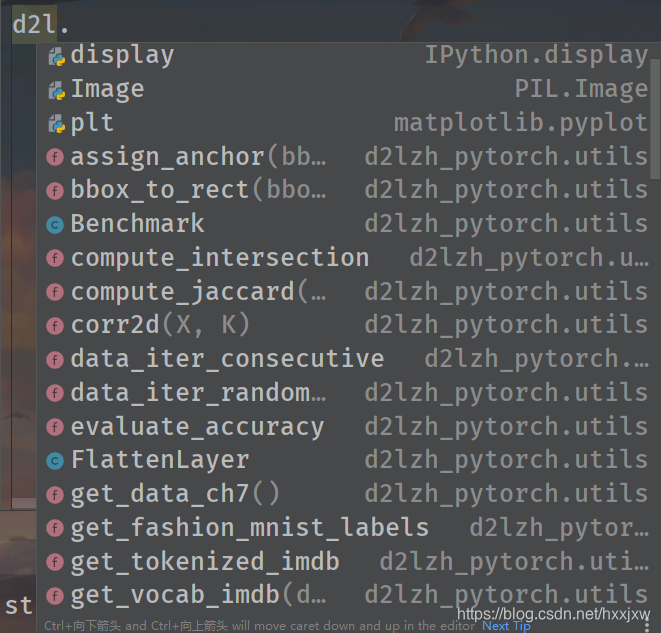Click the function icon beside get_vocab_imdb

click(x=55, y=596)
